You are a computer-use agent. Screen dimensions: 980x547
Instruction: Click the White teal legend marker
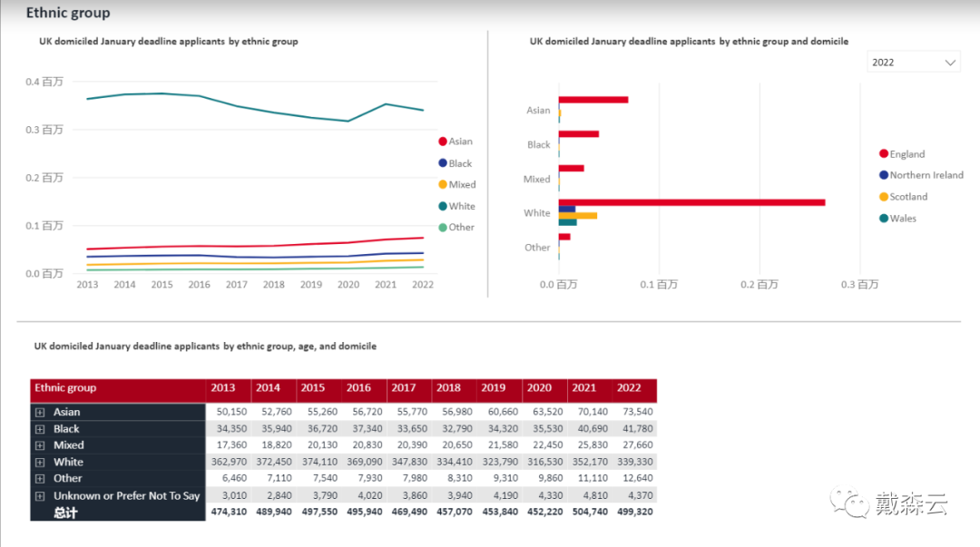coord(443,206)
